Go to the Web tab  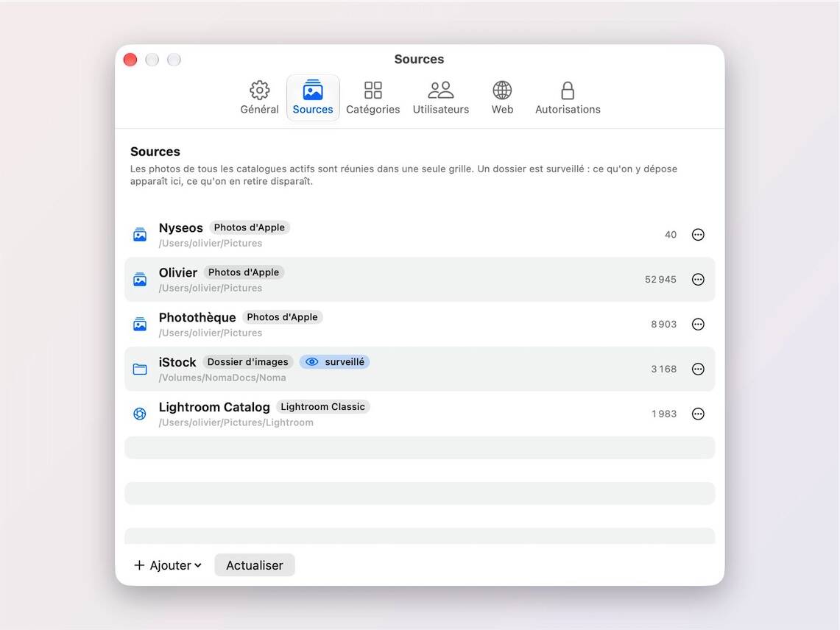[x=502, y=98]
